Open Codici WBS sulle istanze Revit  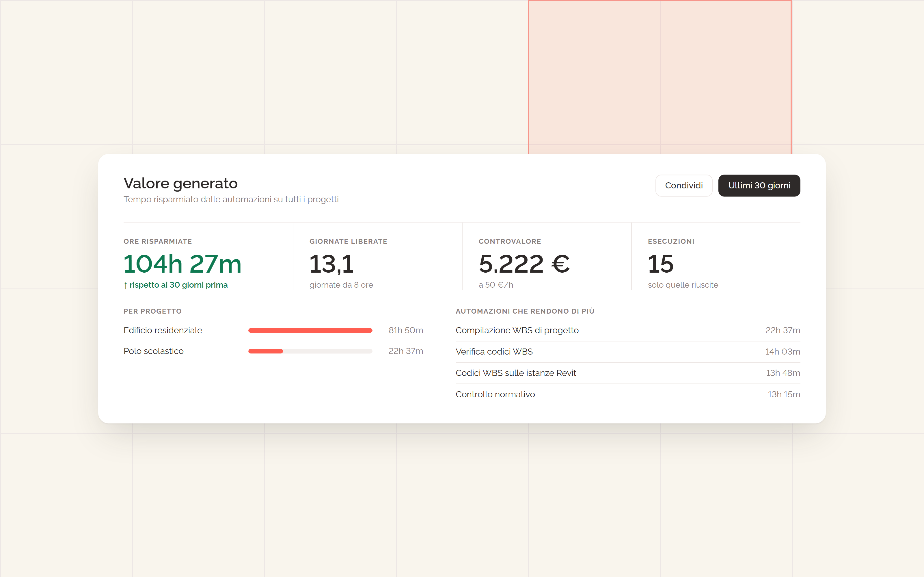[628, 373]
